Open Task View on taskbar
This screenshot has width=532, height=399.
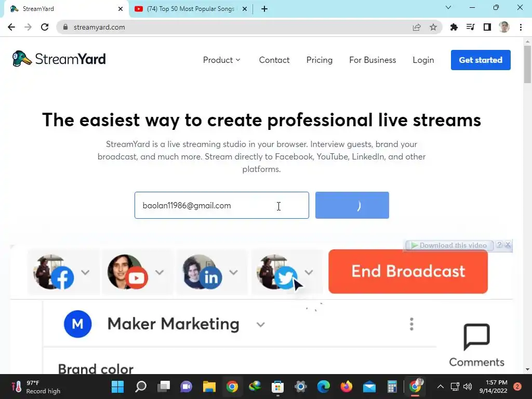coord(164,387)
